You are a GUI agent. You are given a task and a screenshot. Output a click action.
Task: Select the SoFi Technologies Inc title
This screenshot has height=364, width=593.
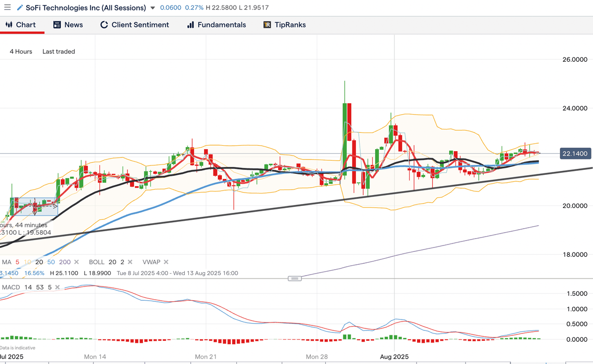click(x=85, y=8)
